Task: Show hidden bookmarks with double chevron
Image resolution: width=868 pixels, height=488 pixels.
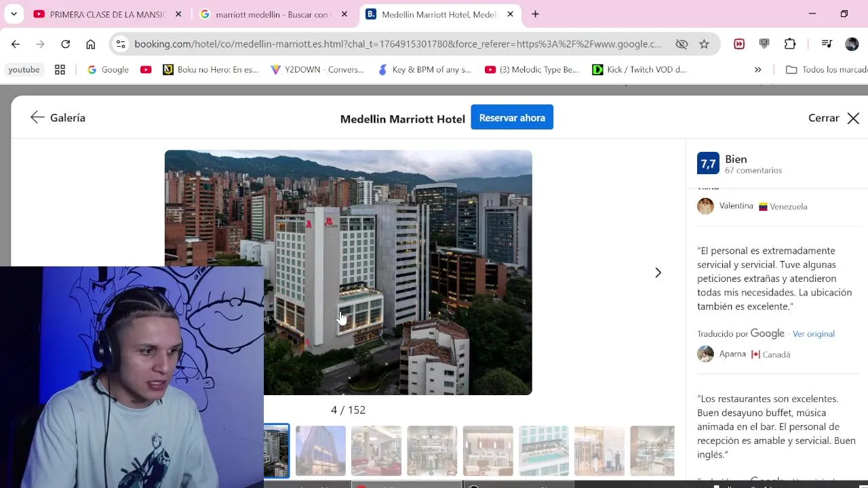Action: [757, 70]
